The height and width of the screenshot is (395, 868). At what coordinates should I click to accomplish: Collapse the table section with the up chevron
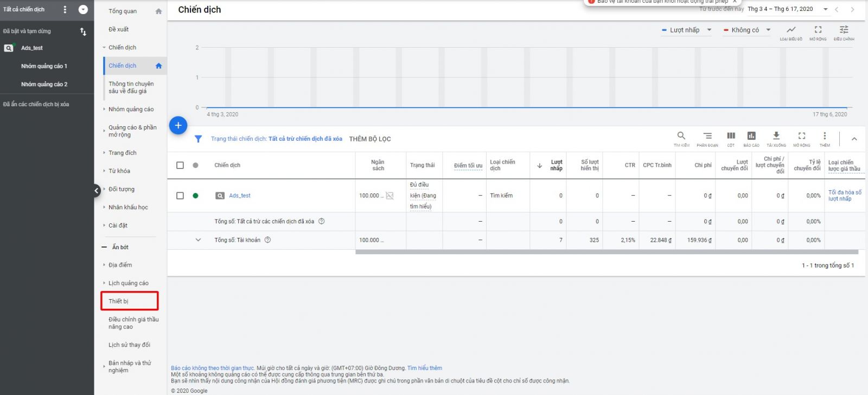click(x=854, y=139)
